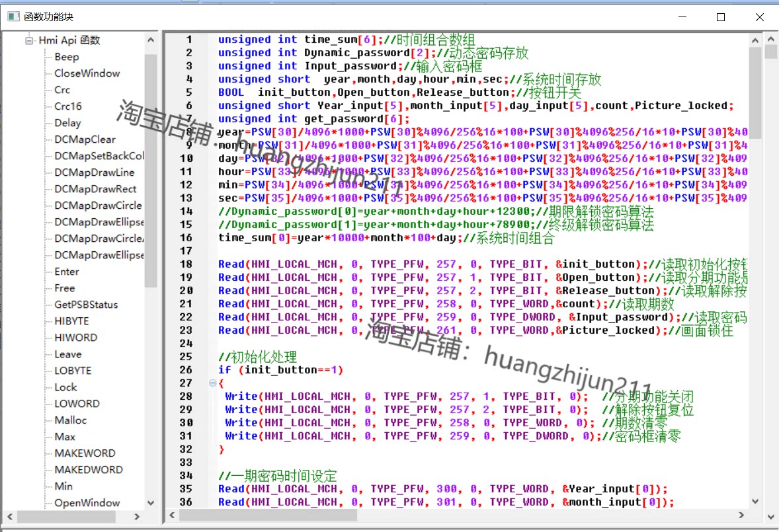Select MAKEDWORD function entry
The image size is (779, 532).
pyautogui.click(x=89, y=469)
